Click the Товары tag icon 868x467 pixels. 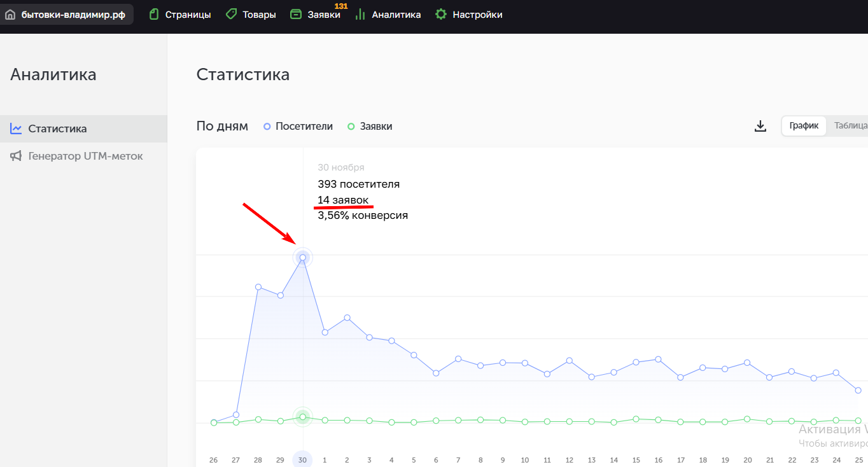[x=232, y=15]
